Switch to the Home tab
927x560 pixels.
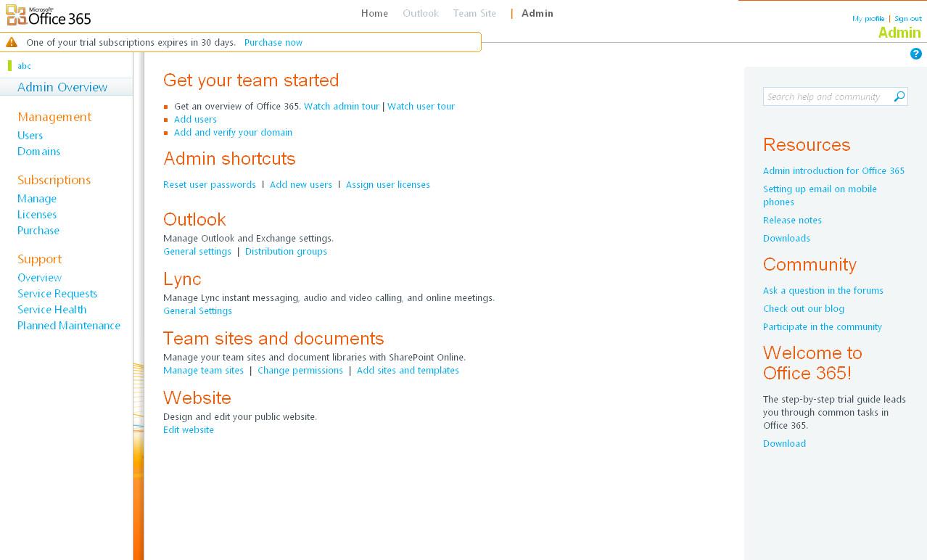(x=374, y=13)
